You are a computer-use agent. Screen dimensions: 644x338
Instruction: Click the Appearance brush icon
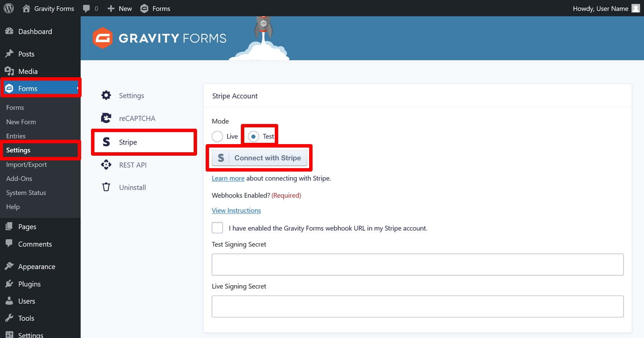9,266
